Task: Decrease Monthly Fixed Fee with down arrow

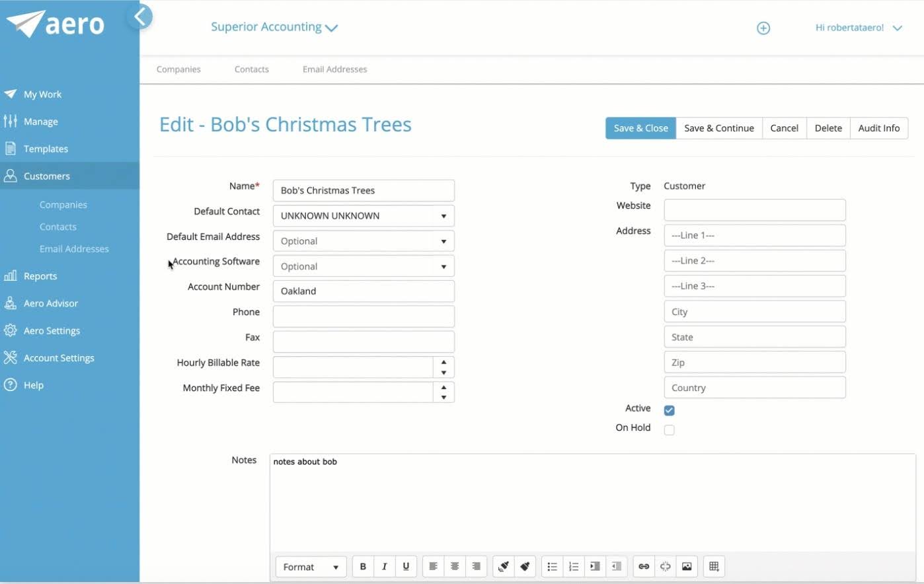Action: click(443, 398)
